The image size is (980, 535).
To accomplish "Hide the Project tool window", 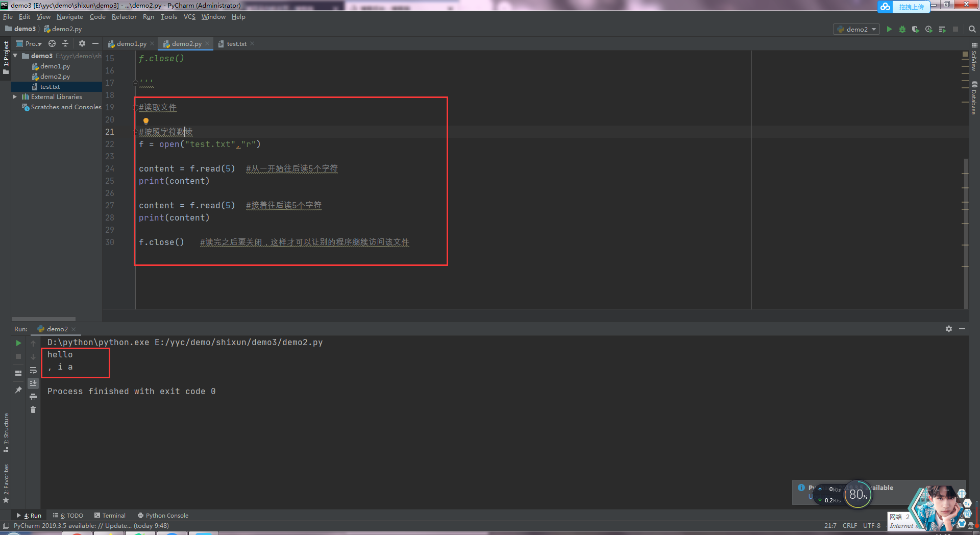I will [95, 43].
